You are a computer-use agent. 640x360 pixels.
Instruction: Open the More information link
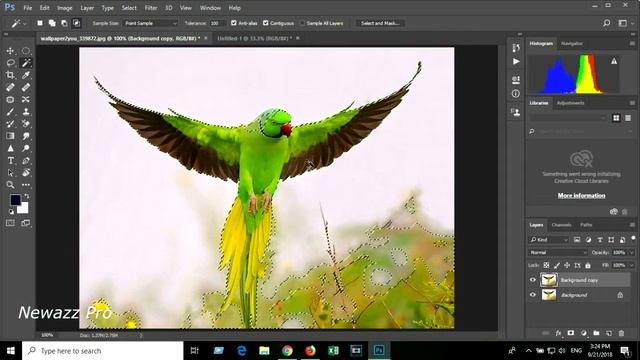582,196
